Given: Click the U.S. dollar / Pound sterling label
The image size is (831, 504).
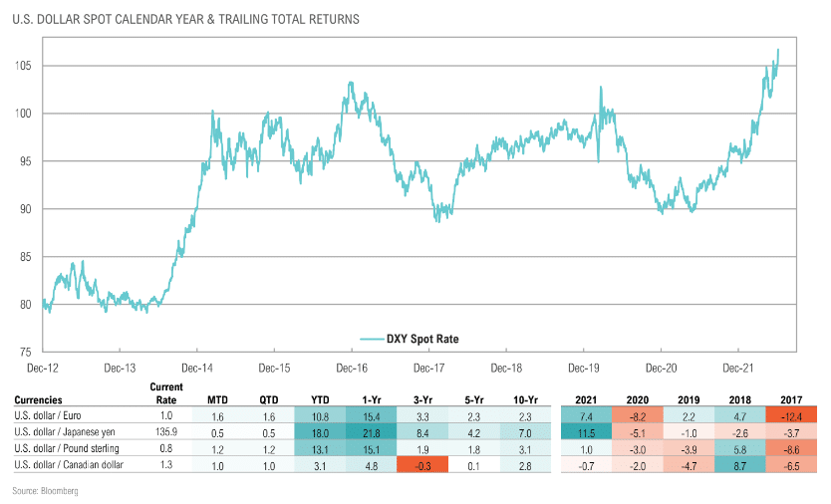Looking at the screenshot, I should pos(67,449).
